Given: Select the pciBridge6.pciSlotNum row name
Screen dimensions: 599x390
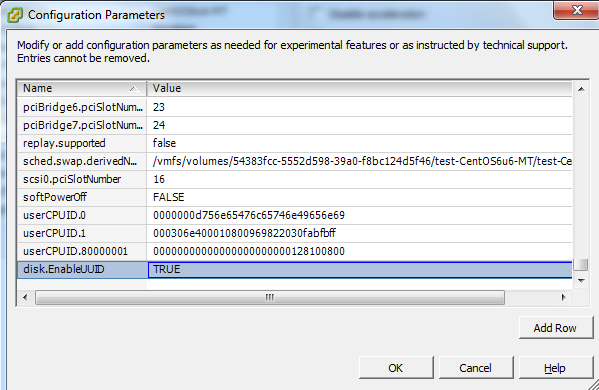Looking at the screenshot, I should pos(82,107).
